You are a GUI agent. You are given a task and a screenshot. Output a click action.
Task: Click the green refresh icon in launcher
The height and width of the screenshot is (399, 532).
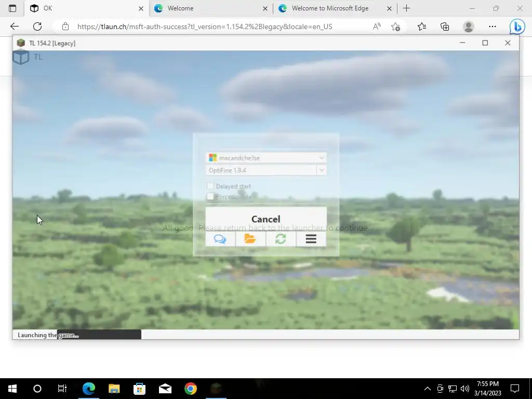281,239
